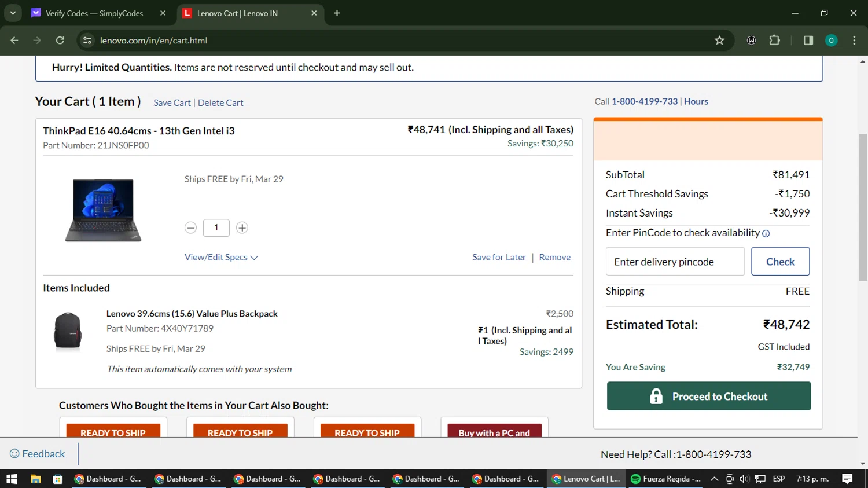868x488 pixels.
Task: Open a new browser tab
Action: tap(337, 13)
